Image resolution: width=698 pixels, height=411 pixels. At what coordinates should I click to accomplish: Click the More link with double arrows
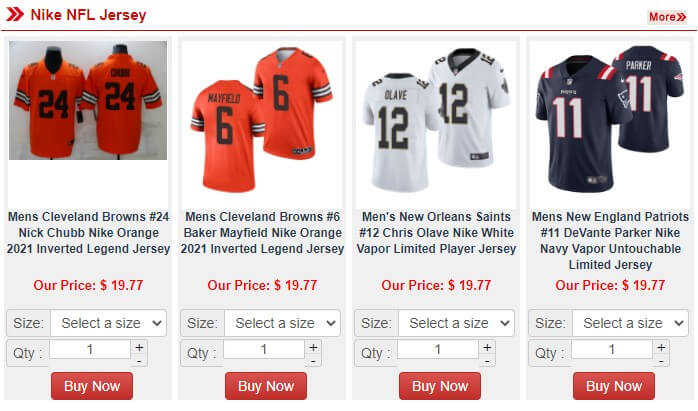tap(667, 17)
